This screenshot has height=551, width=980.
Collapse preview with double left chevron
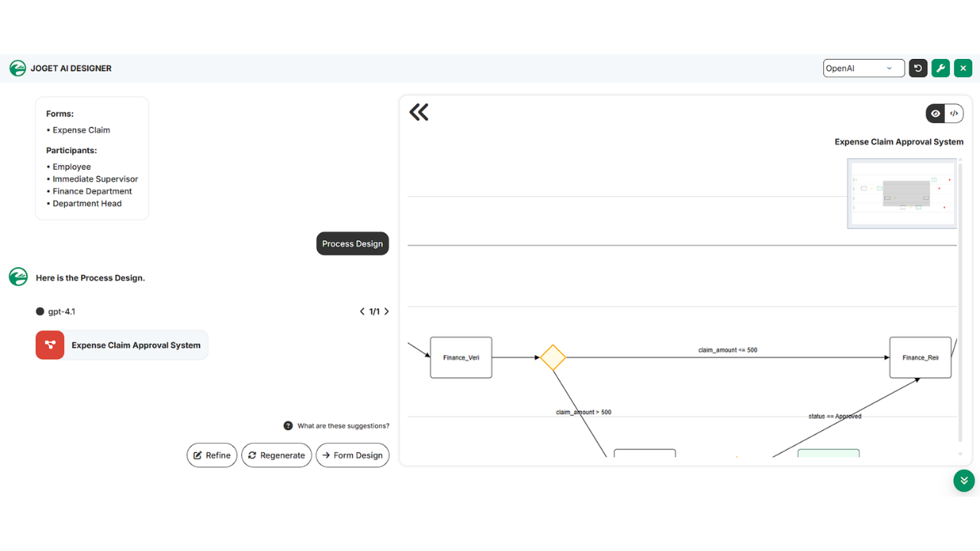[x=419, y=112]
